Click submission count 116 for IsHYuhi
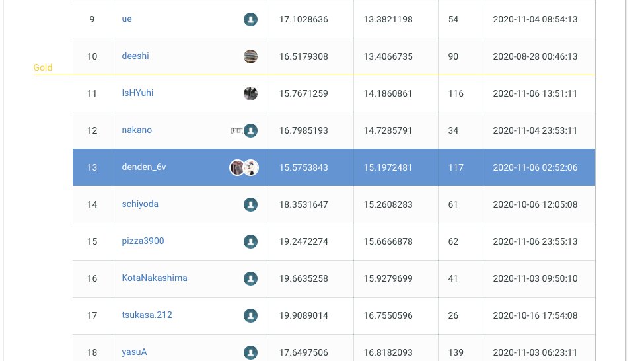The image size is (644, 361). [x=456, y=93]
